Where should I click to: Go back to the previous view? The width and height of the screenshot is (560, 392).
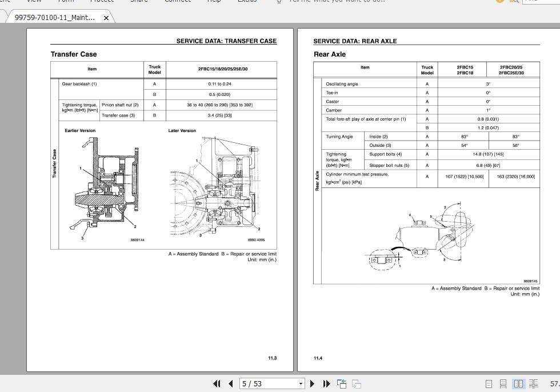point(341,383)
